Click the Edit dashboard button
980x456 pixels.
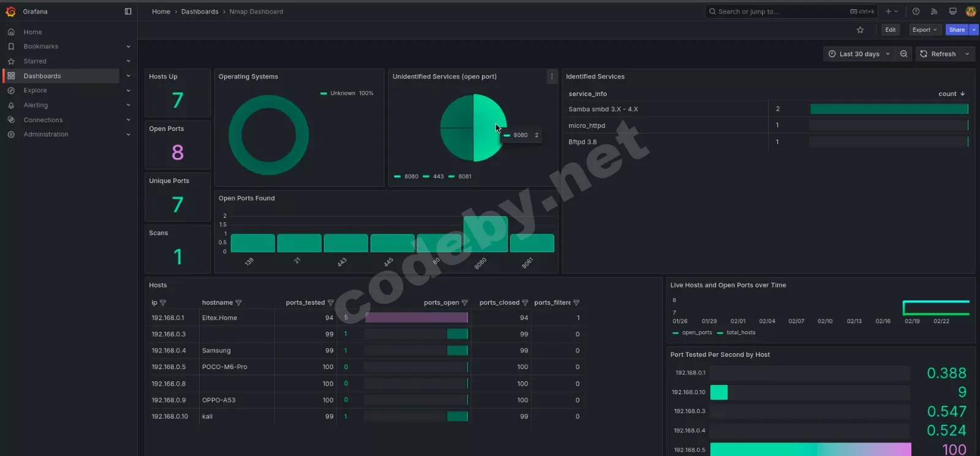click(890, 30)
